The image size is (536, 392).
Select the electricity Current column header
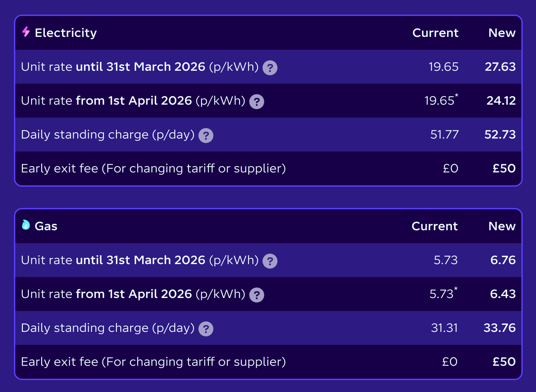click(x=435, y=33)
